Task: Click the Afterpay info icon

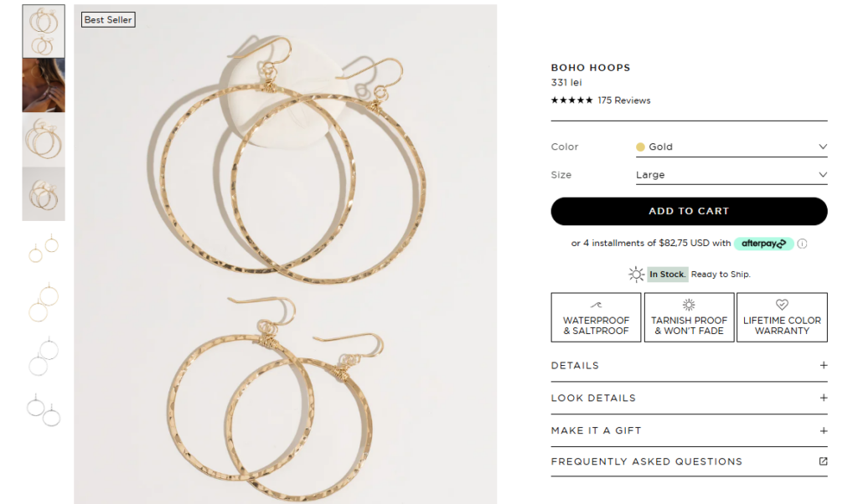Action: pos(802,244)
